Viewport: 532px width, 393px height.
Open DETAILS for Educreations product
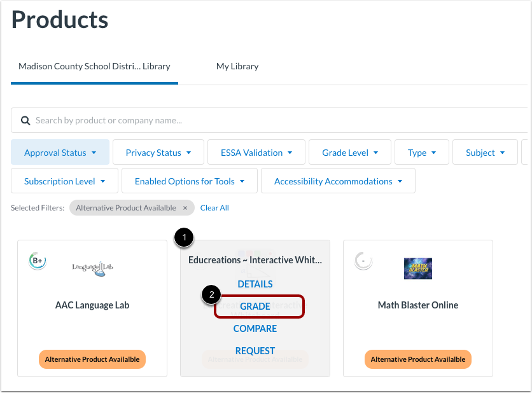255,284
